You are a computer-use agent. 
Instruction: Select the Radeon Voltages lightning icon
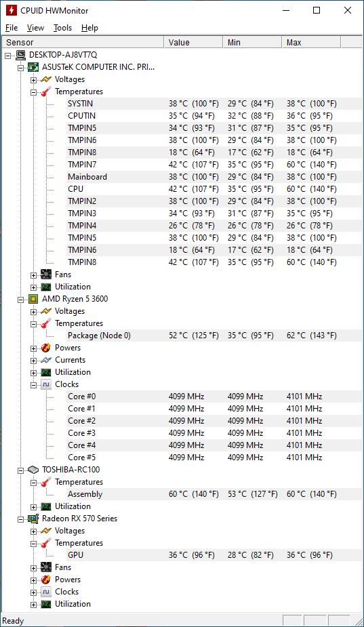tap(46, 531)
